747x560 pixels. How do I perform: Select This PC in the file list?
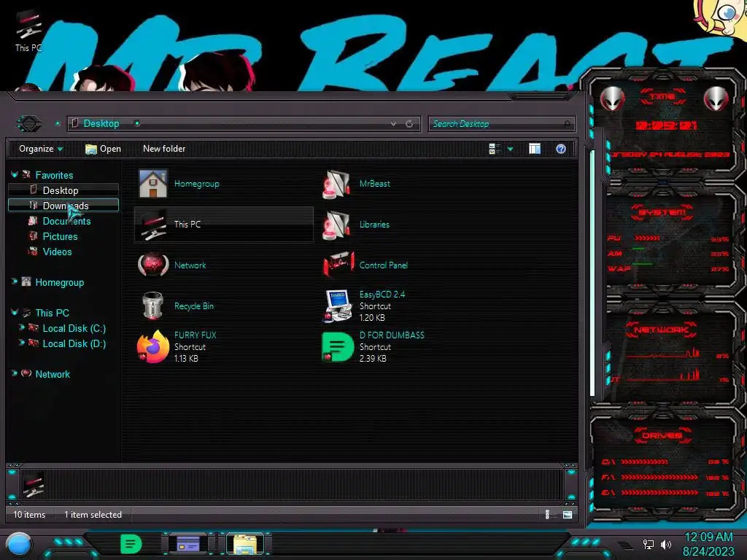(x=224, y=225)
